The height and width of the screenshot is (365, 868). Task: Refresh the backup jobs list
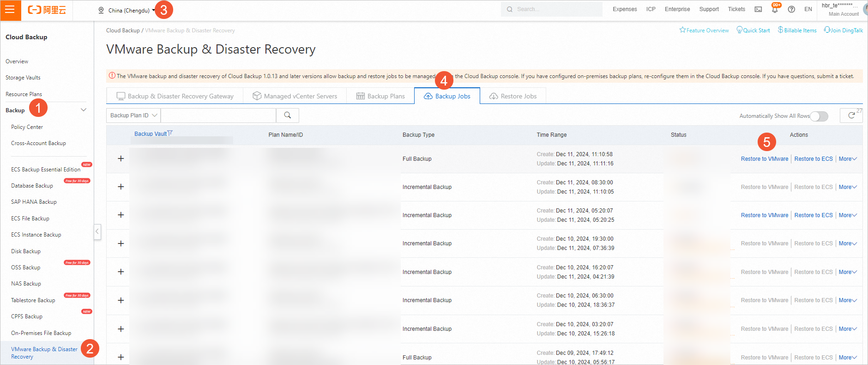851,116
